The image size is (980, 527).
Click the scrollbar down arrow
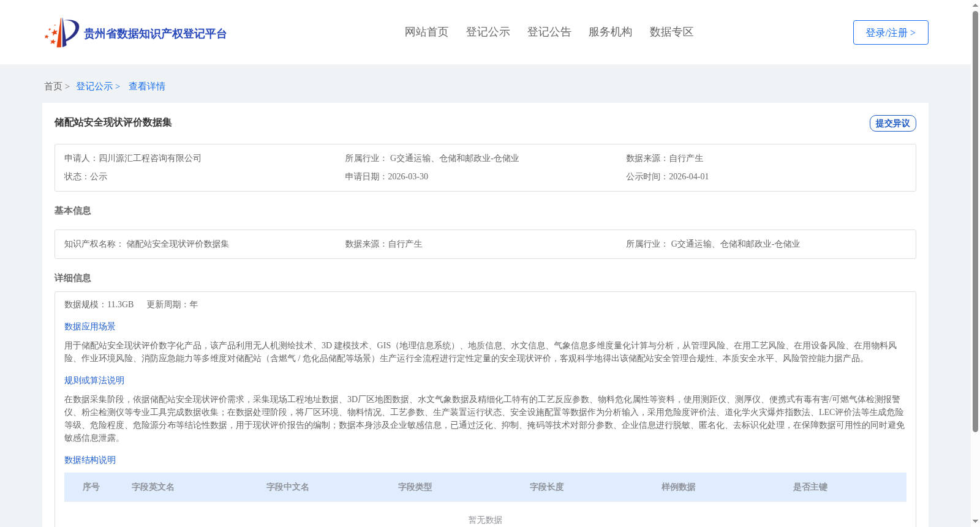pyautogui.click(x=975, y=521)
